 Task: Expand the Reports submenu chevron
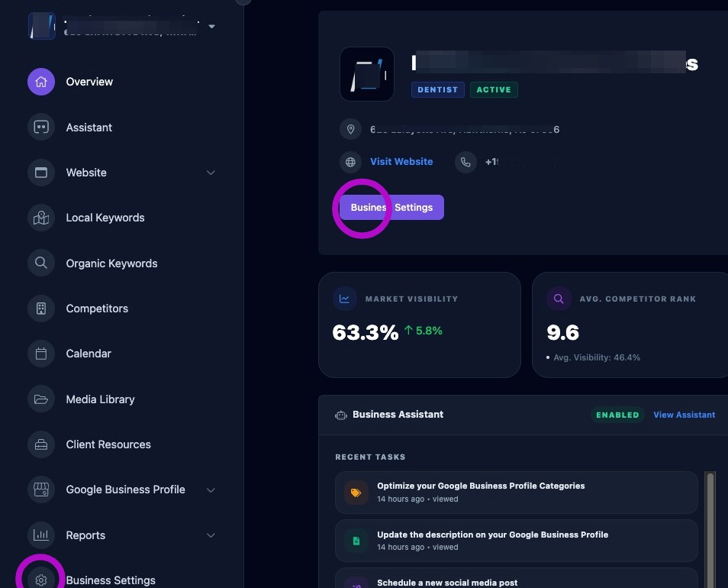[211, 535]
